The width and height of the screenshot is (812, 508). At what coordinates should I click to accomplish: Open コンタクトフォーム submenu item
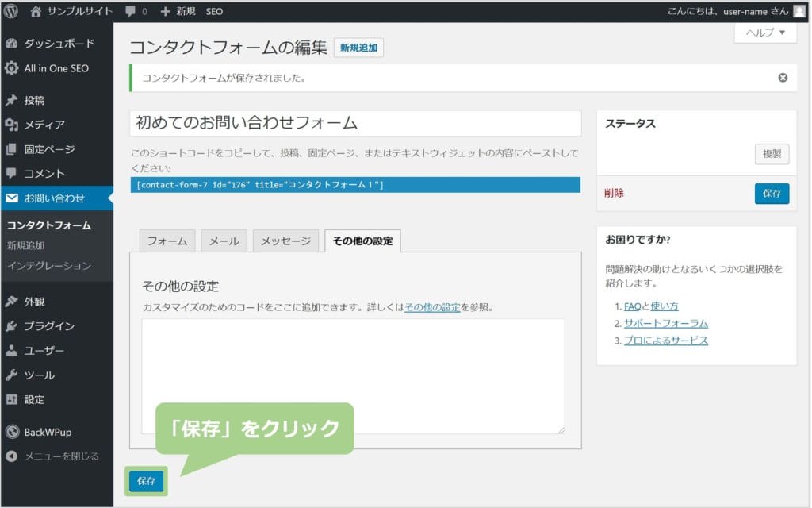pos(49,225)
